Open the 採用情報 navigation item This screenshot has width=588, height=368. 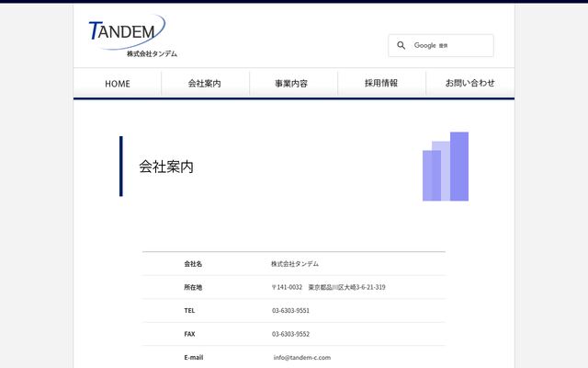(381, 83)
